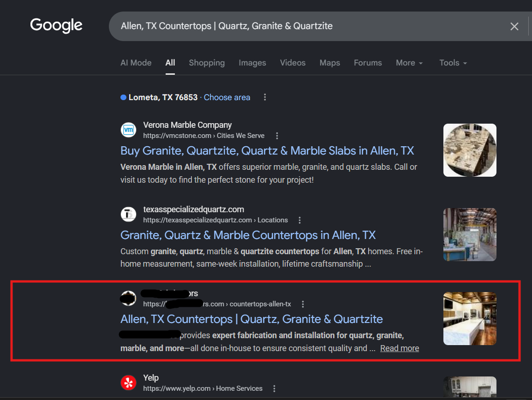This screenshot has height=400, width=532.
Task: Click the Verona Marble Company favicon
Action: pyautogui.click(x=129, y=130)
